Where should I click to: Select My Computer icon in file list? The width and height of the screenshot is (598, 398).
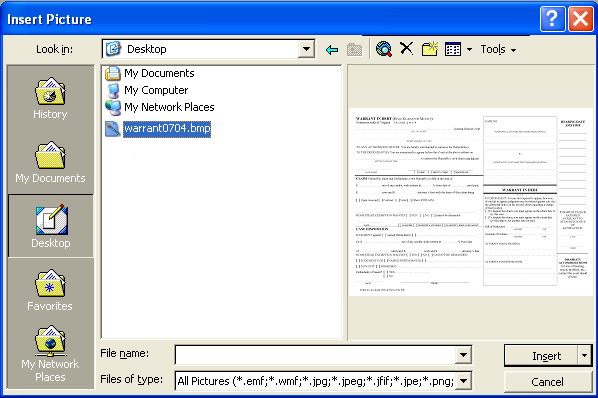tap(113, 91)
